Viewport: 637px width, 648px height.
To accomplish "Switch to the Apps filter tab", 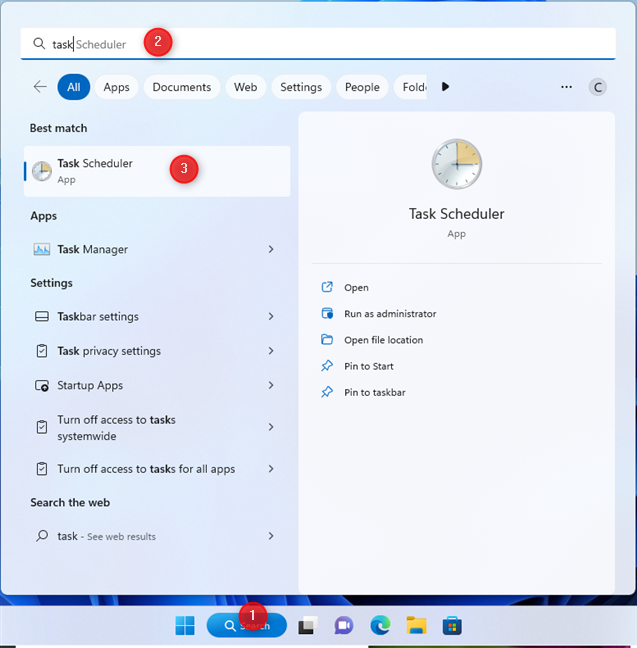I will [116, 87].
